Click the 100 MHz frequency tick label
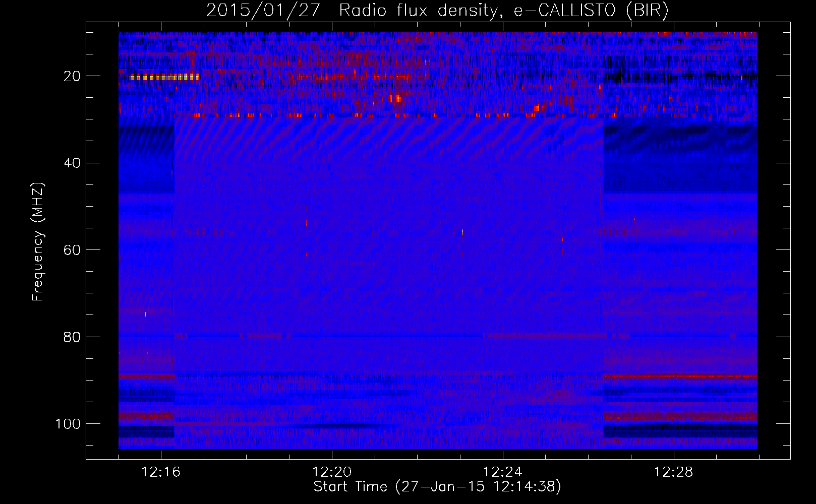 (x=68, y=424)
